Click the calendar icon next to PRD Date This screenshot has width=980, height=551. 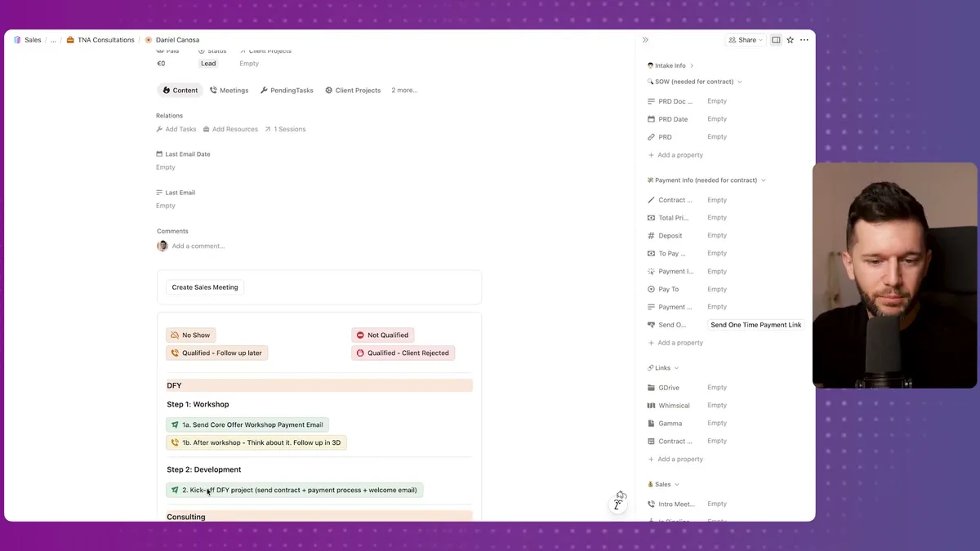click(x=650, y=118)
